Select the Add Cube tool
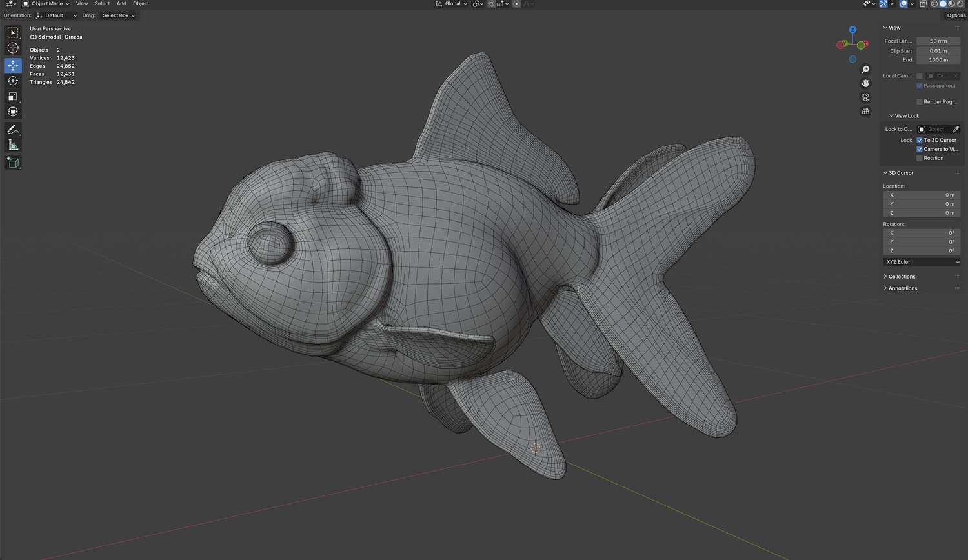The height and width of the screenshot is (560, 968). 13,162
